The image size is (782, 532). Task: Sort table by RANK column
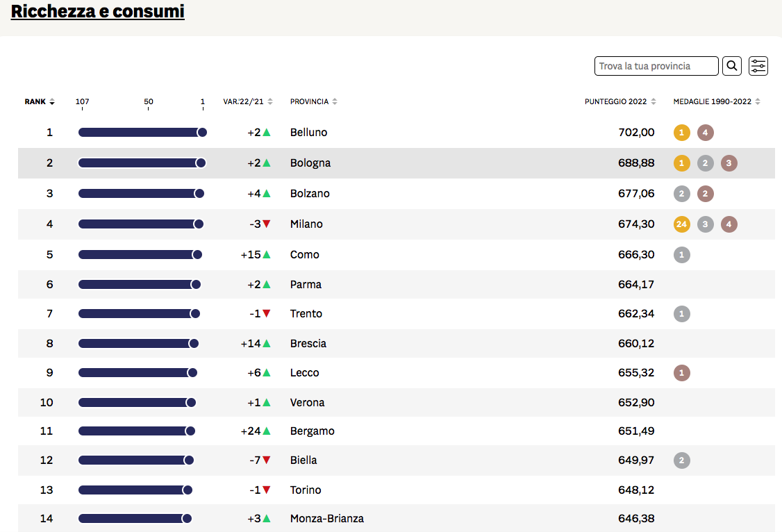pyautogui.click(x=40, y=101)
